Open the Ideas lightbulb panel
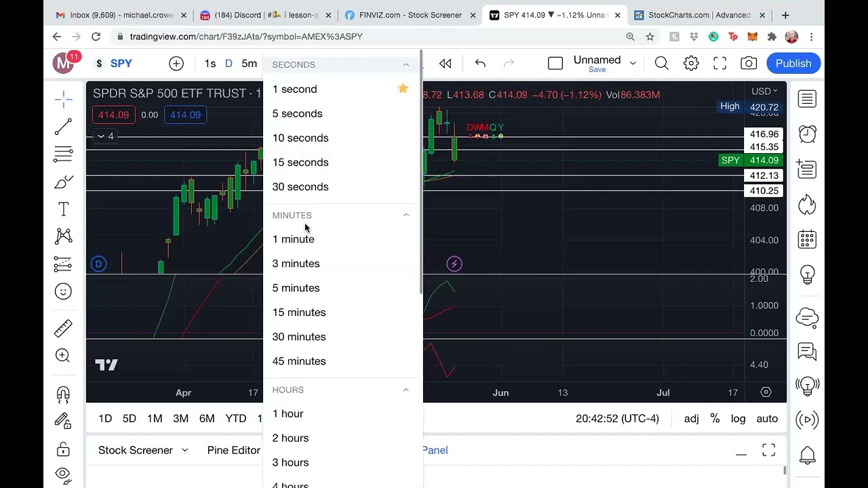 [807, 274]
